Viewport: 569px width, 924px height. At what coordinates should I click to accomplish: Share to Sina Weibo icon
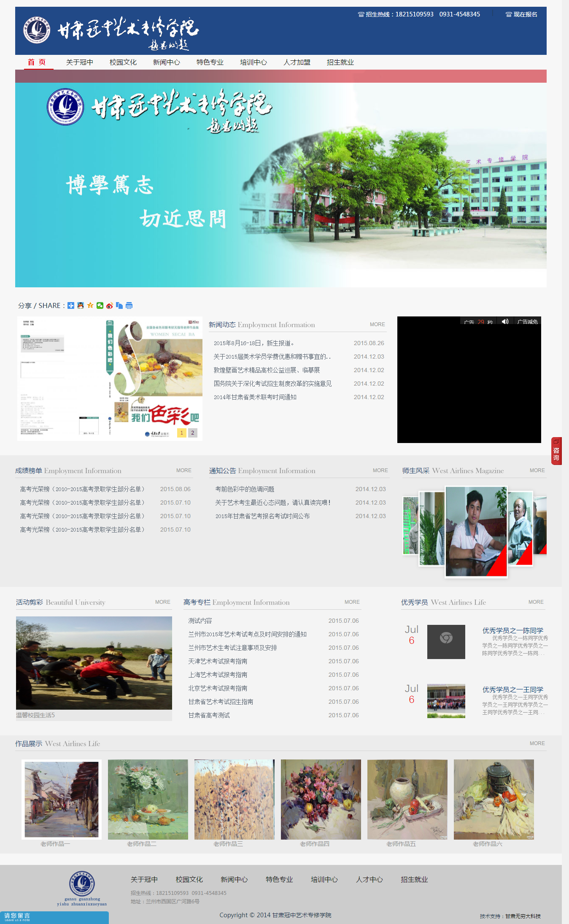click(x=110, y=305)
